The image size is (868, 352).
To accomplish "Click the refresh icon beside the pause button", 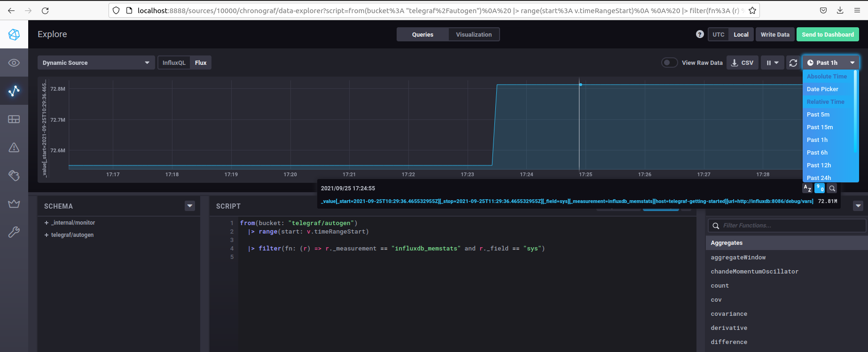I will pos(793,63).
